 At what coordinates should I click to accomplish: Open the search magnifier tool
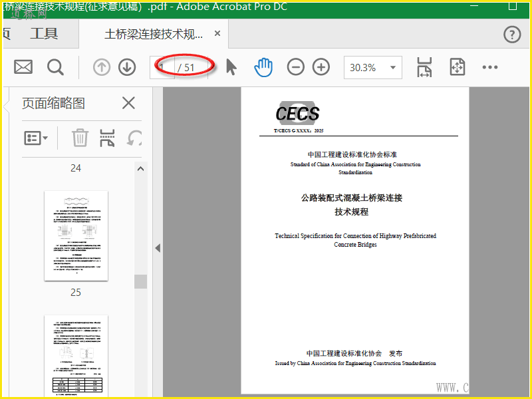click(x=55, y=67)
